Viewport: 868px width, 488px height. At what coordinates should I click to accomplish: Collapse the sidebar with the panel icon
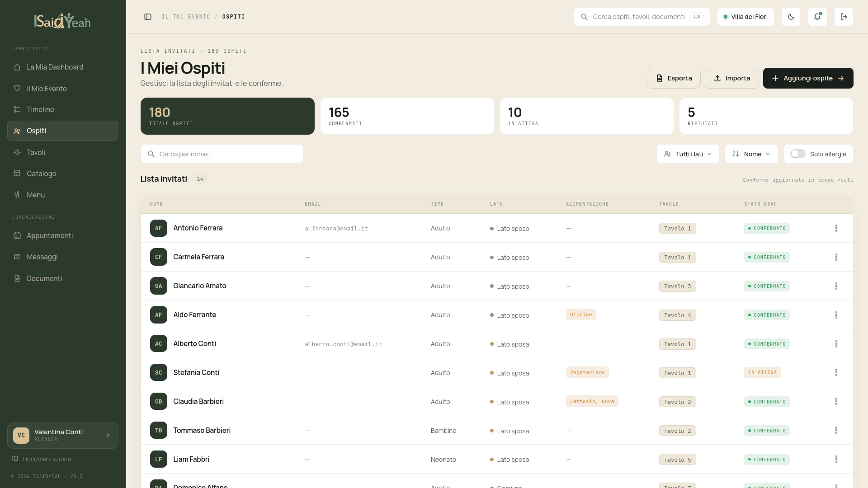pos(148,17)
